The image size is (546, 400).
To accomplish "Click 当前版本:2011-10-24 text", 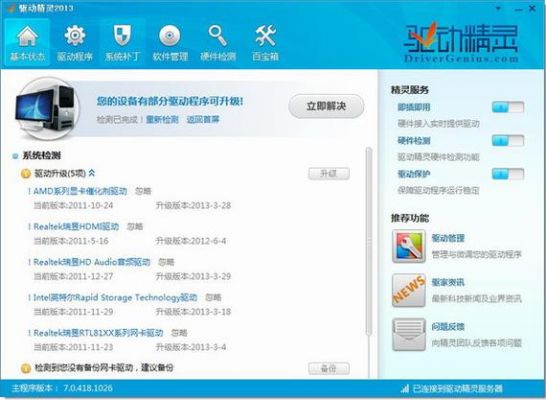I will (73, 205).
